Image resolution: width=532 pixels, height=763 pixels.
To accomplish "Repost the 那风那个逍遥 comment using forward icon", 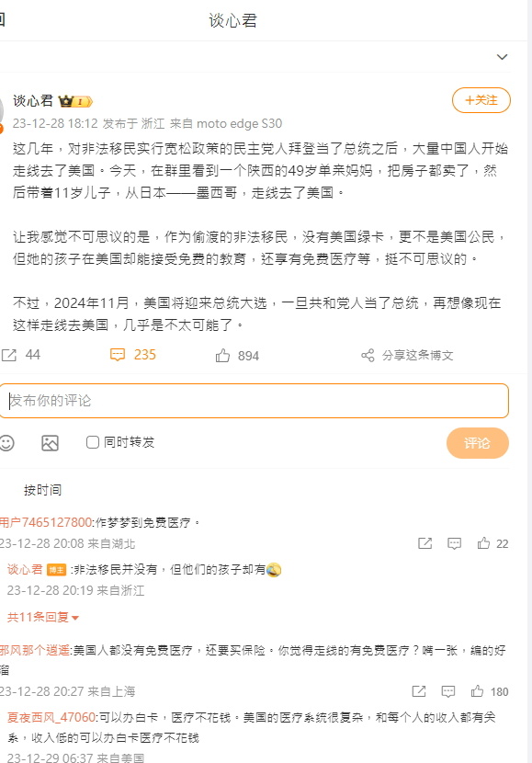I will [x=419, y=691].
